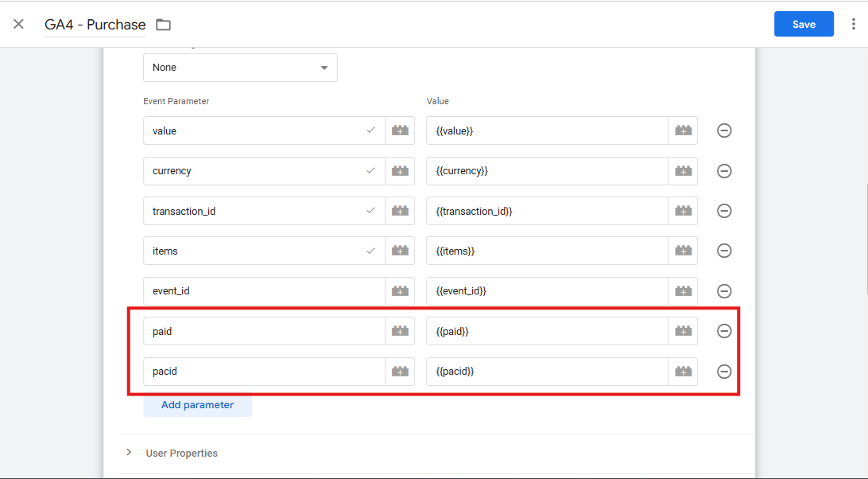Close the tag editor with X
The image size is (868, 479).
pyautogui.click(x=18, y=24)
